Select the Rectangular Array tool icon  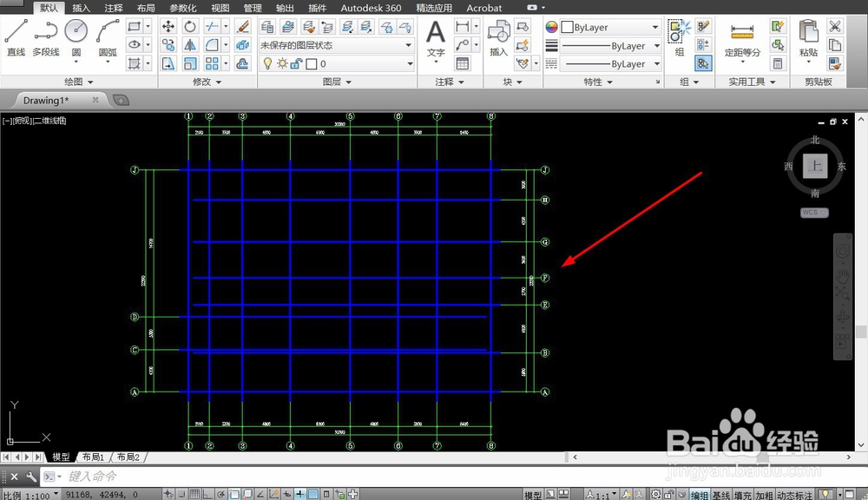212,63
